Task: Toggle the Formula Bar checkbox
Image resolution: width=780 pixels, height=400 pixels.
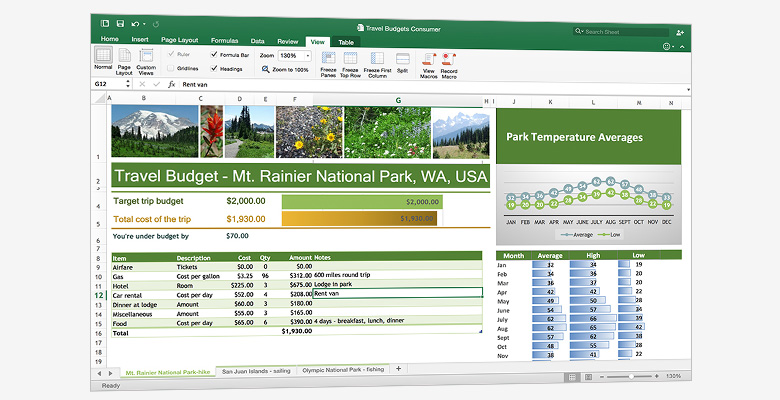Action: click(x=214, y=54)
